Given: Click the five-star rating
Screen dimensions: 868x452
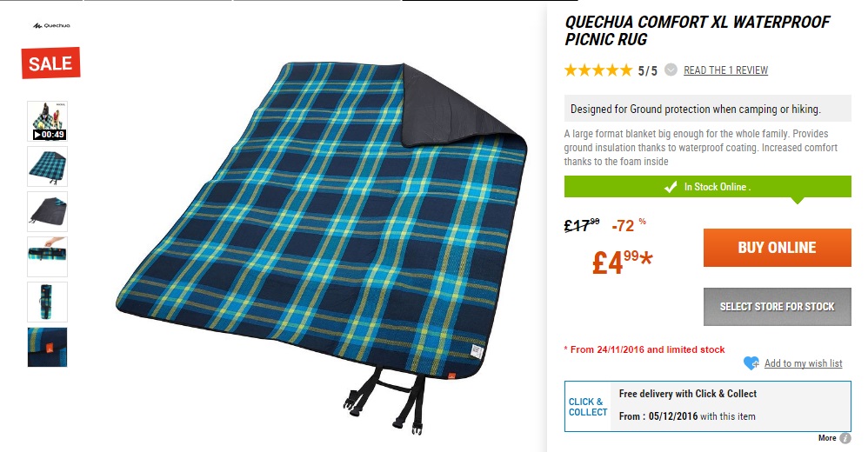Looking at the screenshot, I should (598, 70).
